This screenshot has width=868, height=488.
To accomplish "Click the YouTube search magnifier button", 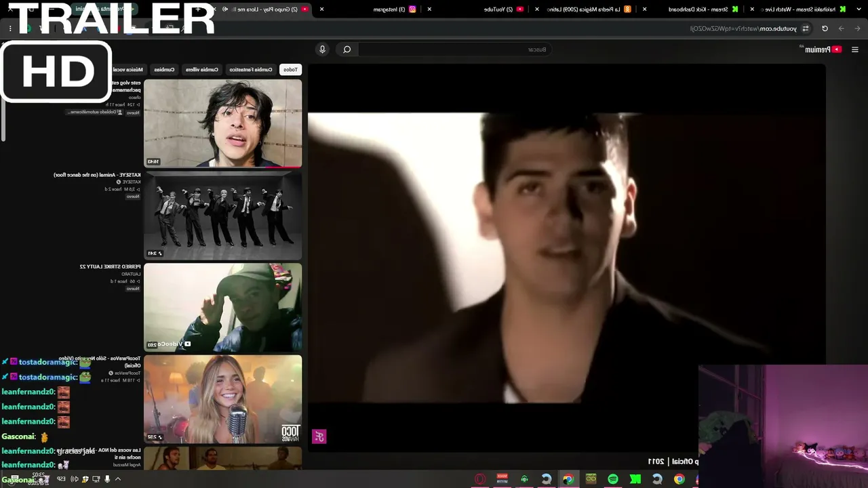I will point(347,49).
